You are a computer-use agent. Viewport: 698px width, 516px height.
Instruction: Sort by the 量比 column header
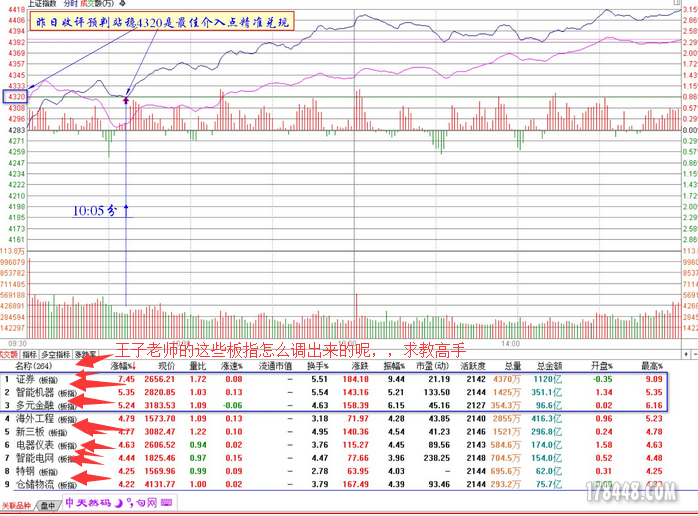click(x=198, y=366)
